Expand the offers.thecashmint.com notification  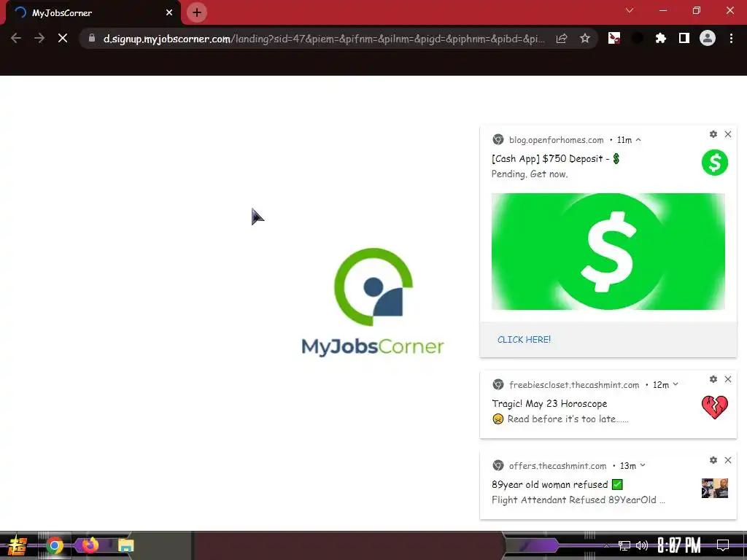pyautogui.click(x=643, y=465)
